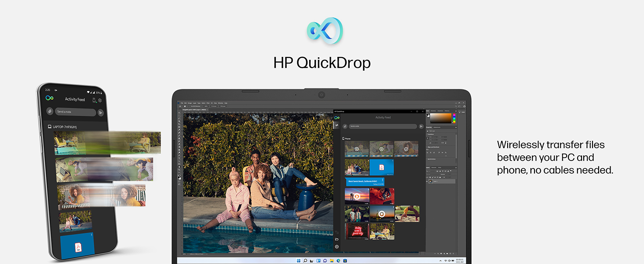Open the two men in foliage photo thumbnail

[x=357, y=213]
